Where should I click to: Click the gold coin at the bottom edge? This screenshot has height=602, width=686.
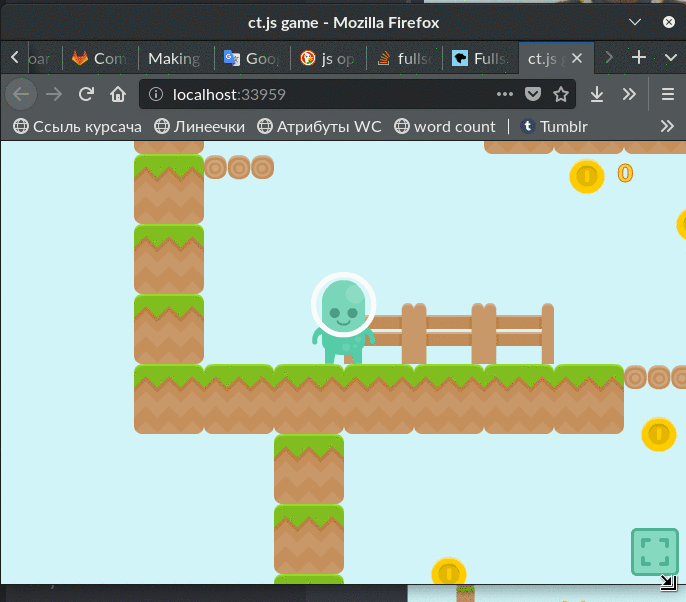click(449, 571)
